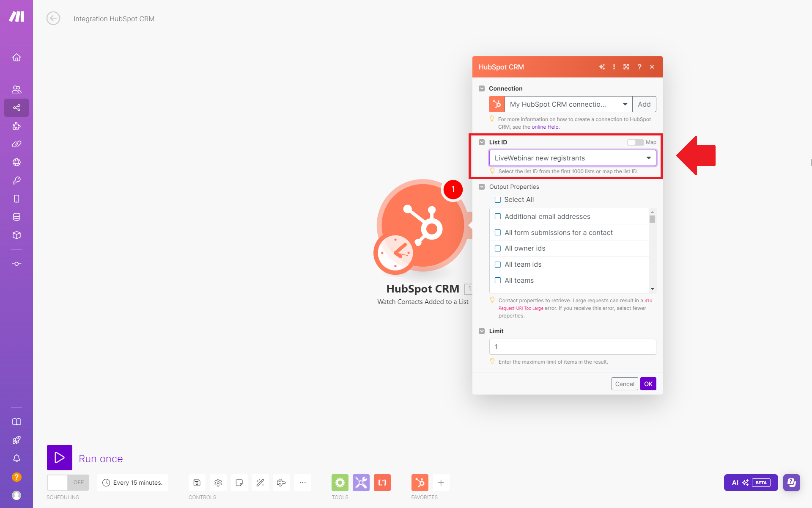Open the Team section in sidebar

coord(16,89)
